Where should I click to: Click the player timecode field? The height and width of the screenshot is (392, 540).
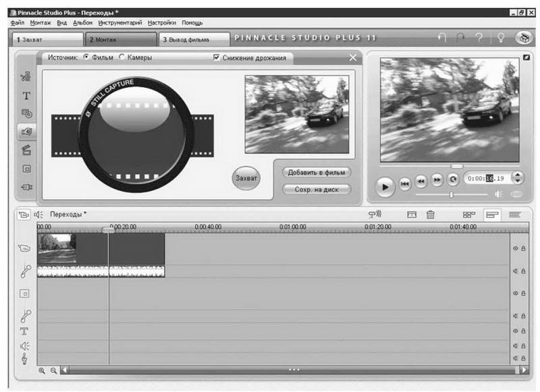point(486,178)
